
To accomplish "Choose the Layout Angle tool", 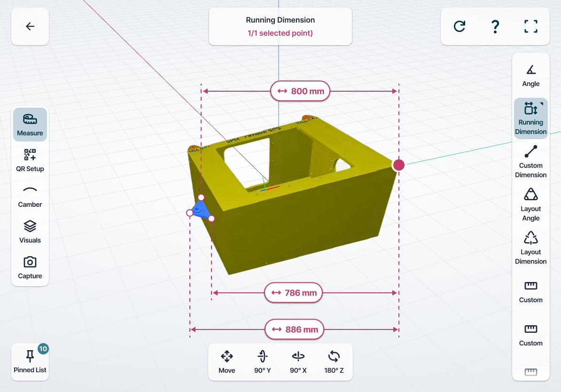I will (x=531, y=205).
